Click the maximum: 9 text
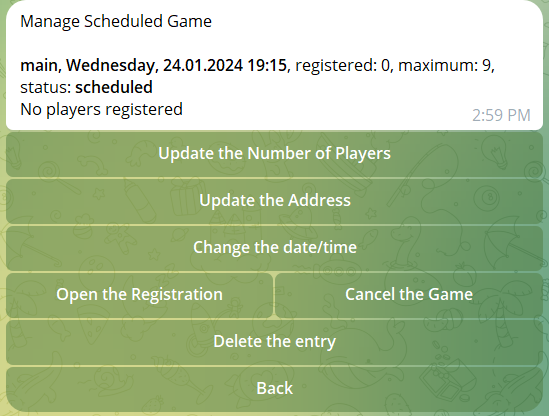This screenshot has width=549, height=416. point(445,65)
